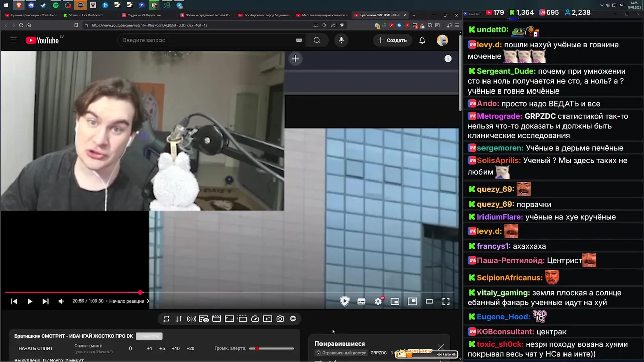Open Discord from the taskbar
The image size is (644, 362).
(x=31, y=5)
